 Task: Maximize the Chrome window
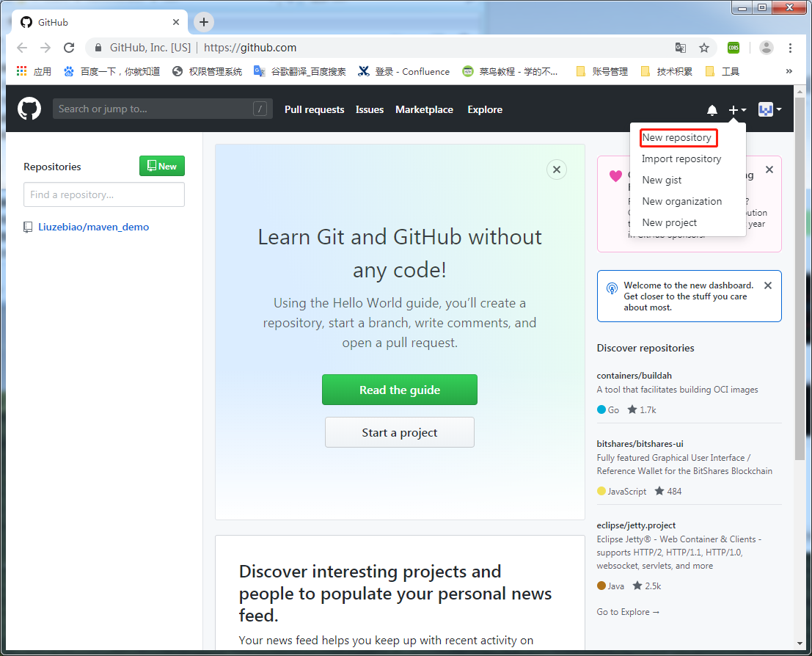[762, 7]
